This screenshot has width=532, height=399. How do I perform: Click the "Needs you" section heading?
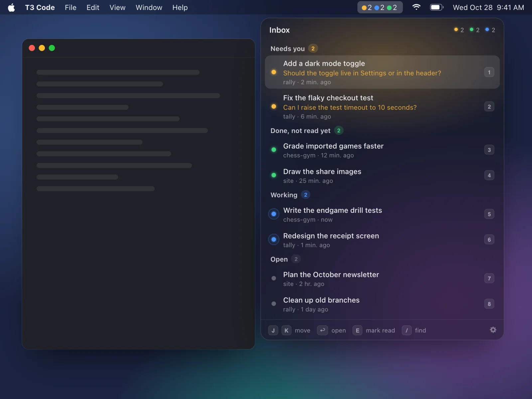coord(288,49)
